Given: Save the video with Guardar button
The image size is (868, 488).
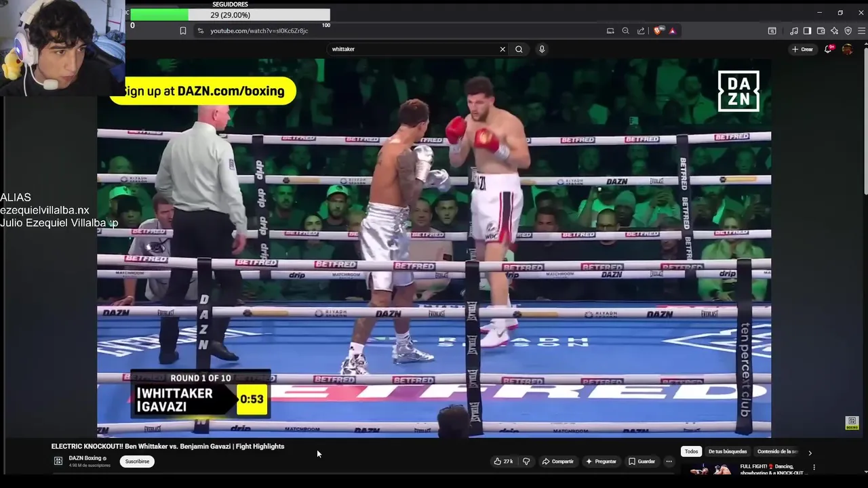Looking at the screenshot, I should [642, 462].
